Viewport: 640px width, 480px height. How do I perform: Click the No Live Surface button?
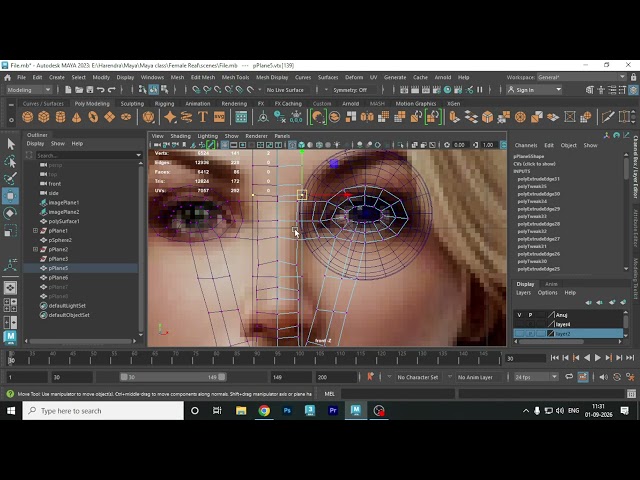[285, 90]
